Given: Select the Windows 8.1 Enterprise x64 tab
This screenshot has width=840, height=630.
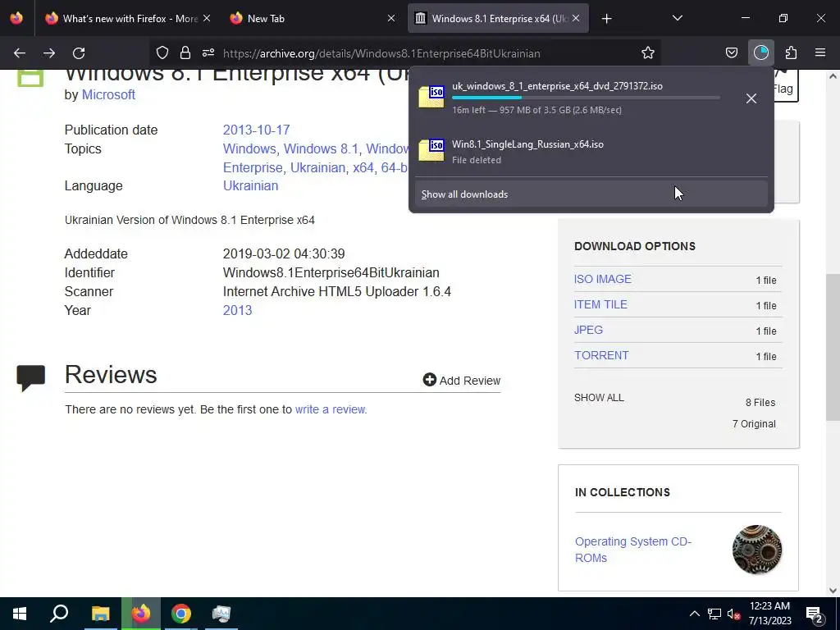Looking at the screenshot, I should tap(499, 19).
